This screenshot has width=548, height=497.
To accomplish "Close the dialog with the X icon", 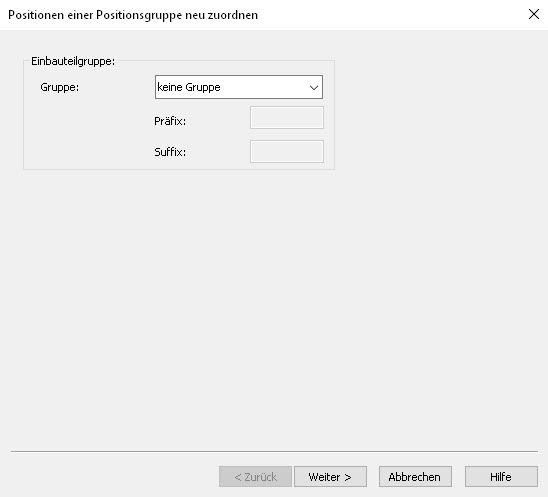I will [x=534, y=14].
